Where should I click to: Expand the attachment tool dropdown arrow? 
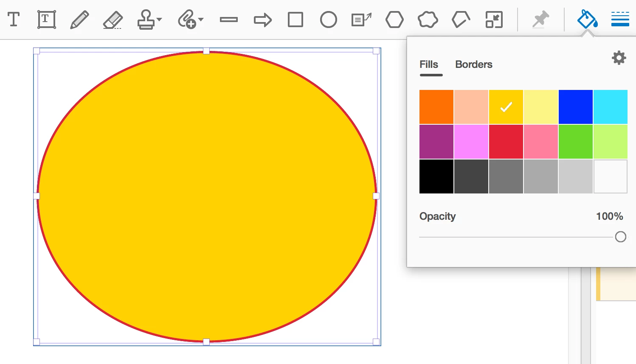[x=201, y=20]
